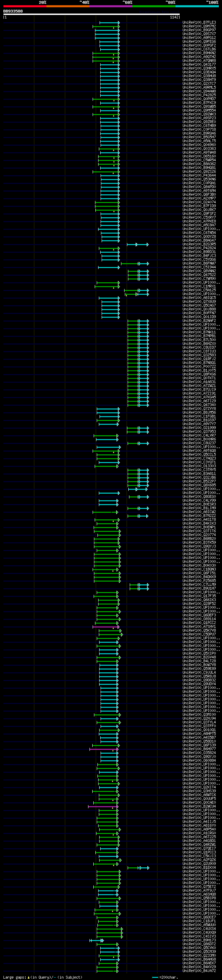Click the Large gaps legend text
The image size is (222, 980).
pos(43,977)
